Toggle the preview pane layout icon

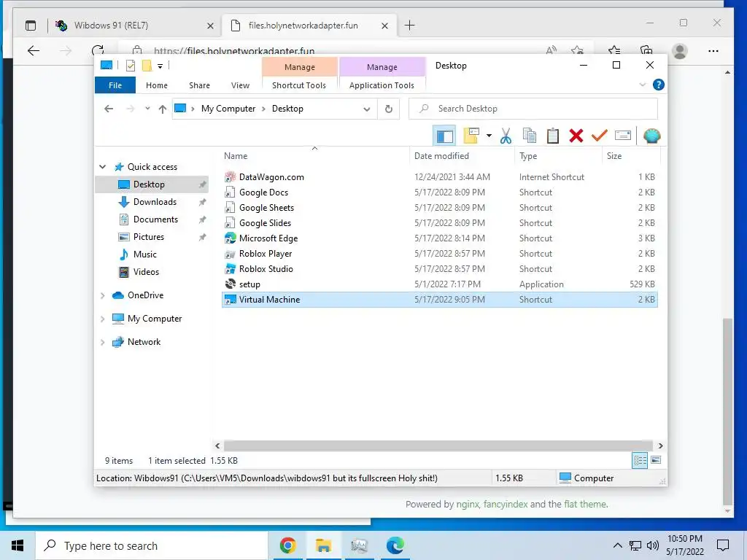(444, 136)
